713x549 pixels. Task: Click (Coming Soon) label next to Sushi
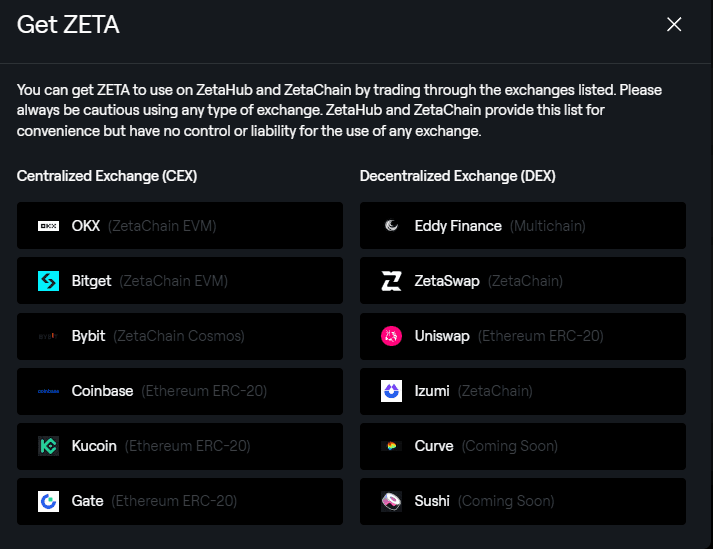[x=506, y=501]
